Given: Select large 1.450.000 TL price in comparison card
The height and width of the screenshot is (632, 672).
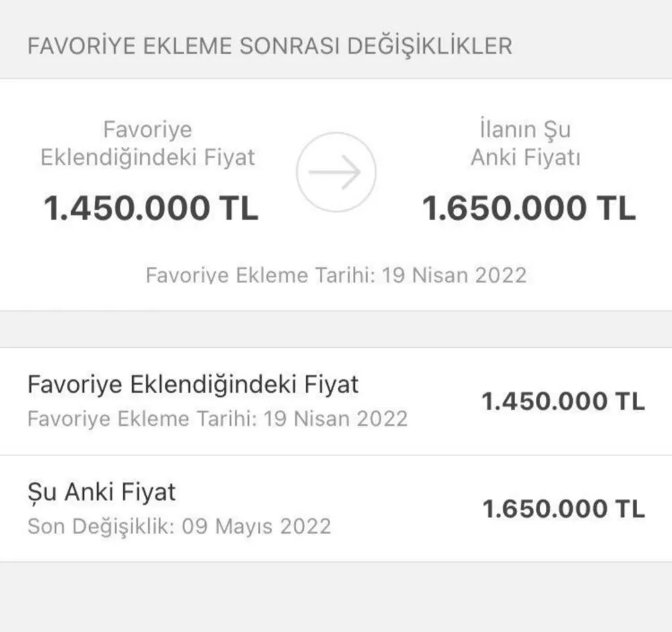Looking at the screenshot, I should [x=151, y=208].
